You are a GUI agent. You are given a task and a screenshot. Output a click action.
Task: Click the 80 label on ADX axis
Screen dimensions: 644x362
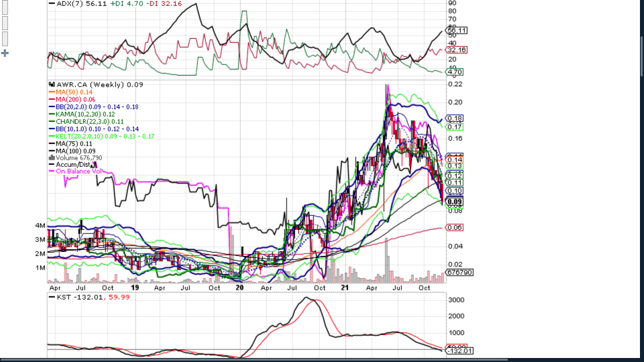click(452, 11)
